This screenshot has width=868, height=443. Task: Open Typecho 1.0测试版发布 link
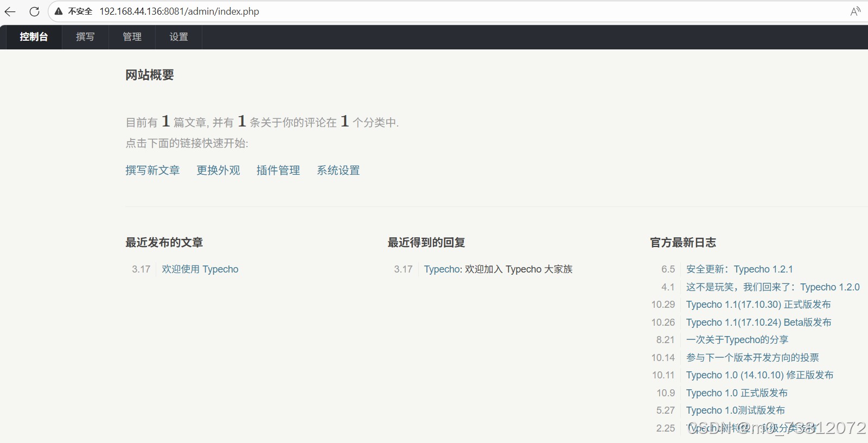736,410
